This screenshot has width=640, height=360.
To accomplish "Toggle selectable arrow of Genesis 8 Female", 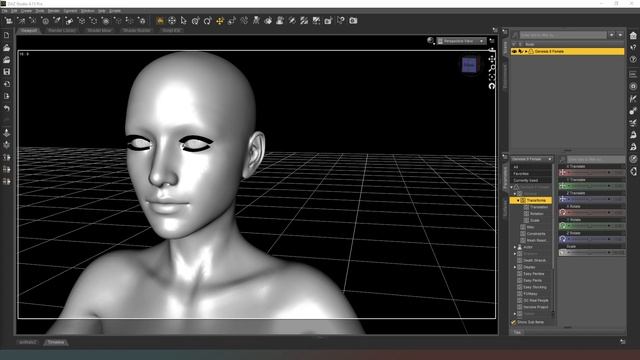I will tap(520, 51).
